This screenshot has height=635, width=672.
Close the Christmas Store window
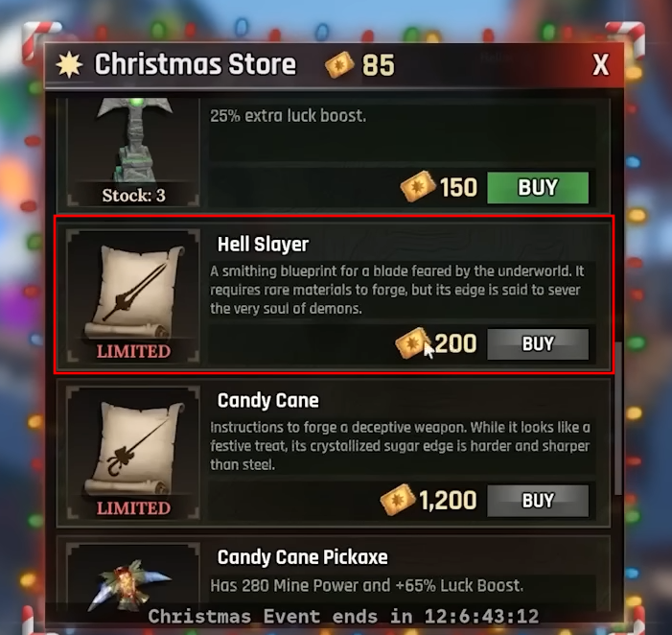pos(601,65)
